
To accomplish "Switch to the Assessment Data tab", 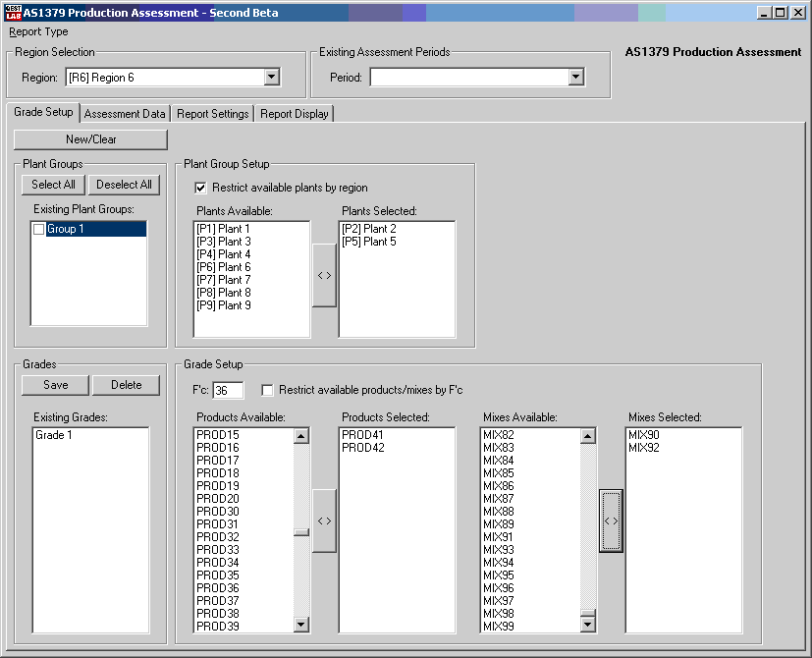I will (125, 114).
